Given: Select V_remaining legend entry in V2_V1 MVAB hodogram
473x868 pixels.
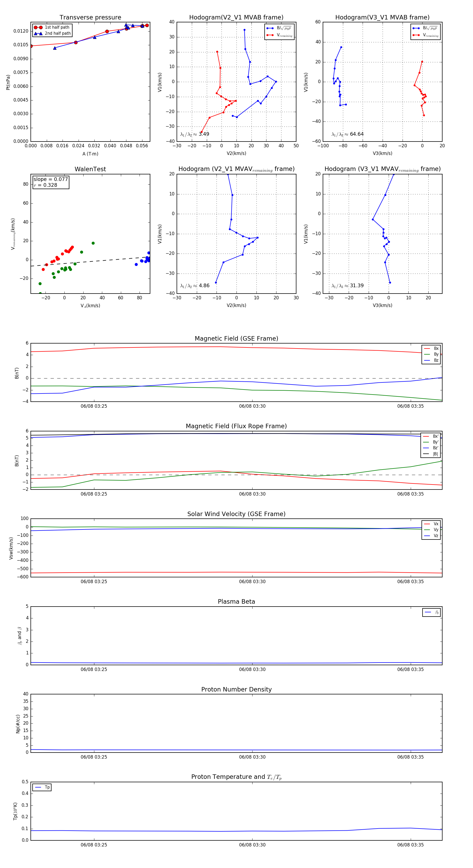Looking at the screenshot, I should (x=279, y=35).
